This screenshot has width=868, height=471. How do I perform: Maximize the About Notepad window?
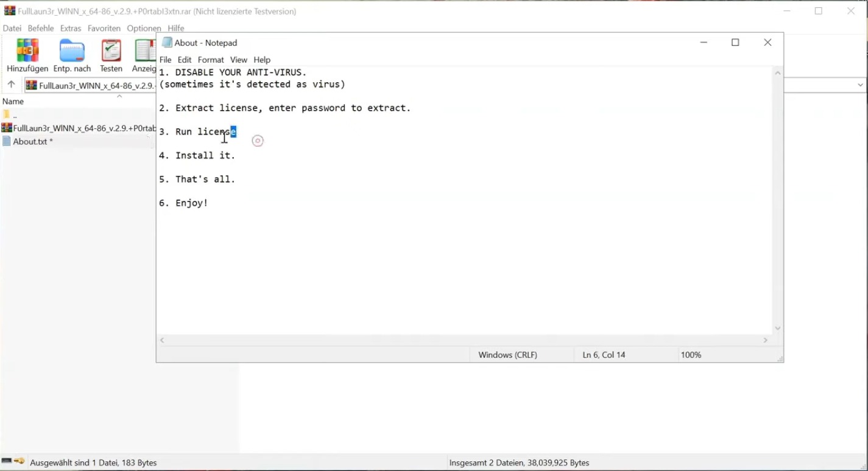735,43
